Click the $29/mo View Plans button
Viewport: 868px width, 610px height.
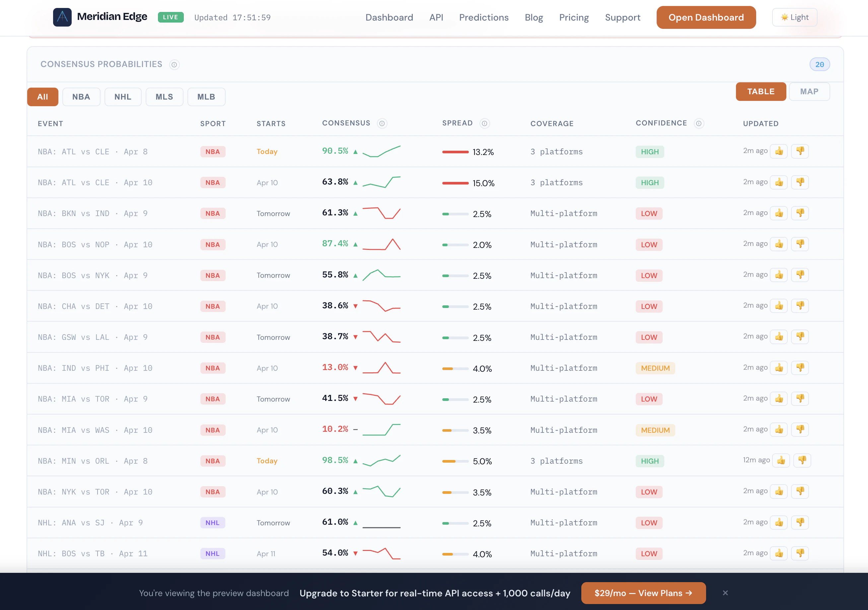click(x=643, y=593)
